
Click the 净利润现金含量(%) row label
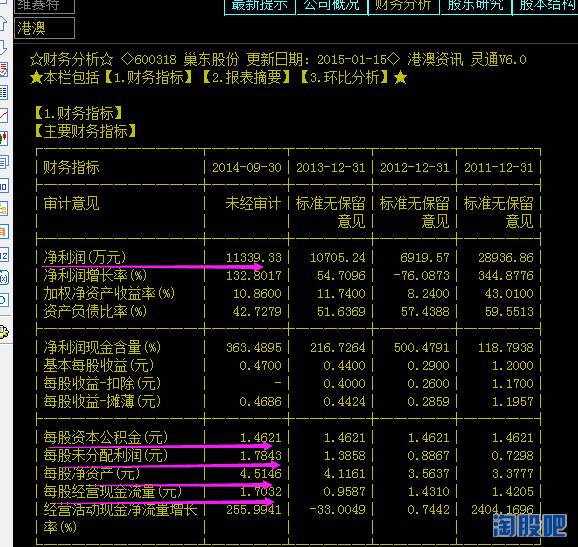tap(102, 347)
